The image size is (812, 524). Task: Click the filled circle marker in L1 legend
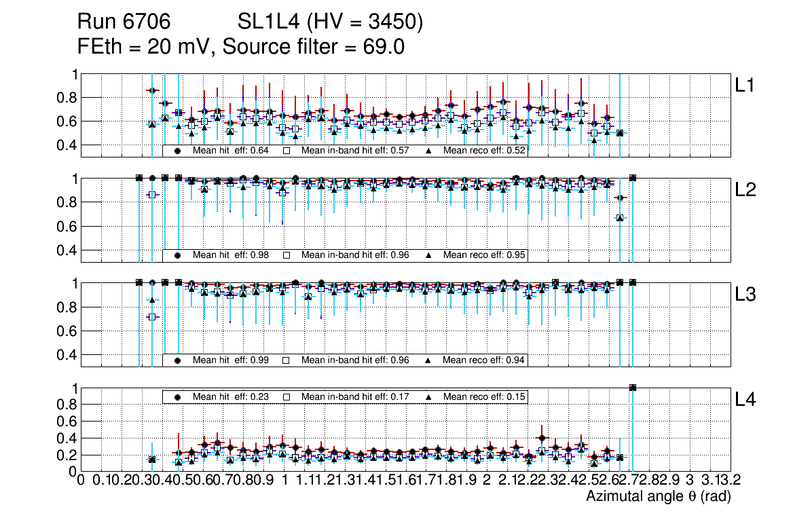point(177,151)
